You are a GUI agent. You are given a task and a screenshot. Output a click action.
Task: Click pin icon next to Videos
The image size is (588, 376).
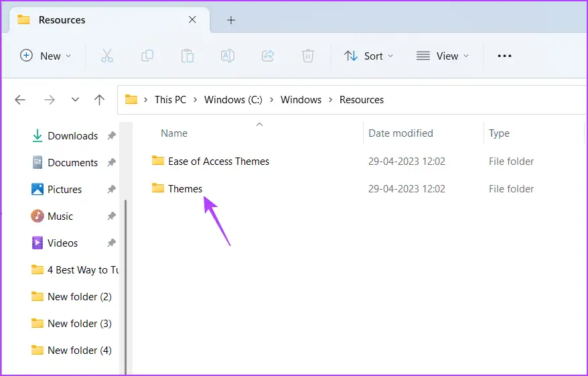(x=111, y=243)
